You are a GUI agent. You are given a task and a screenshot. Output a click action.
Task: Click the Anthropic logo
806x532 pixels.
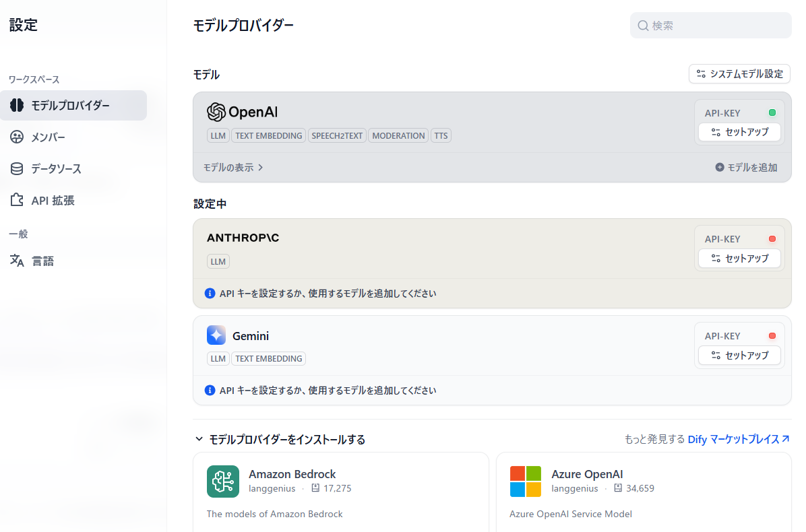pos(243,238)
